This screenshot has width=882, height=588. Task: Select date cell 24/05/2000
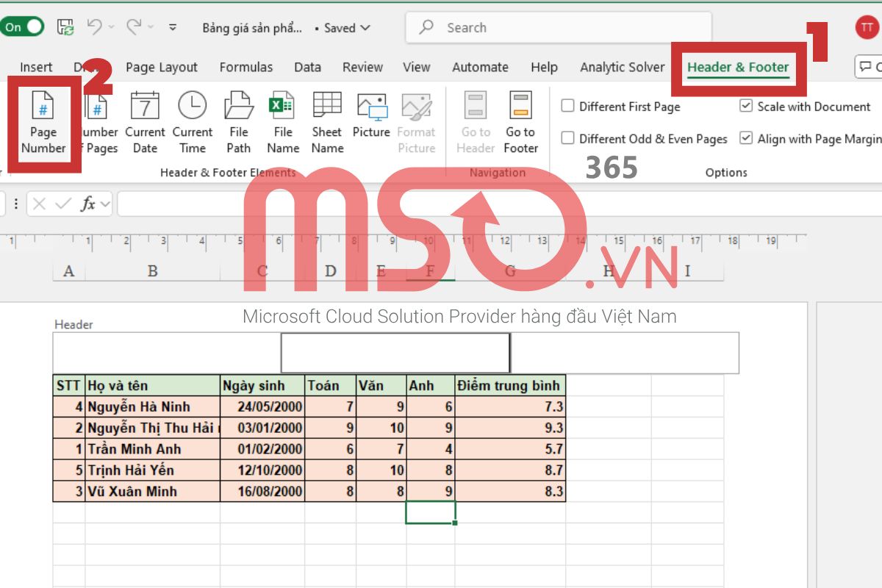262,406
